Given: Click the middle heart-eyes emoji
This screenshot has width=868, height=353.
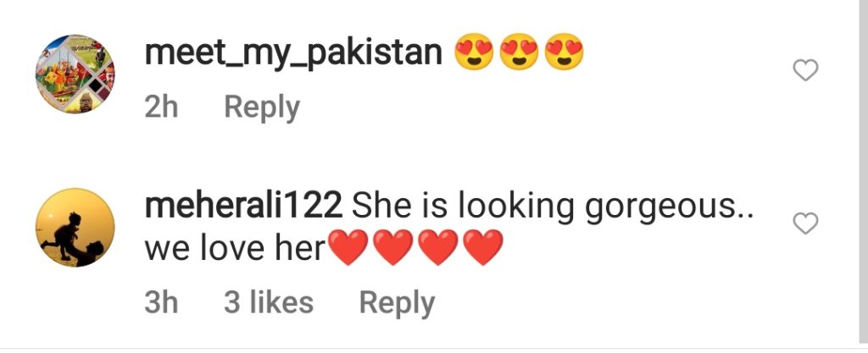Looking at the screenshot, I should (x=519, y=52).
